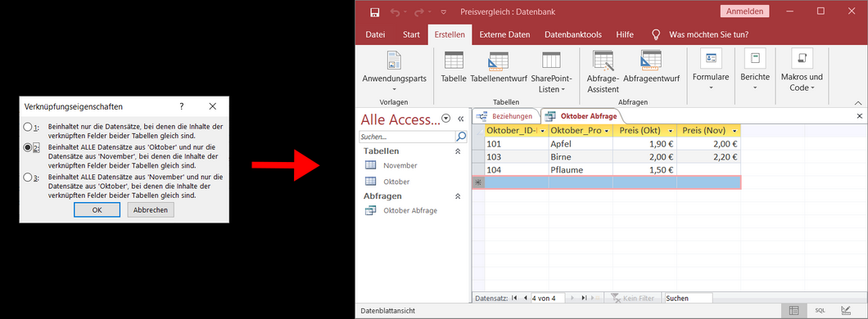This screenshot has height=319, width=868.
Task: Open Tabellenentwurf design view
Action: (x=498, y=61)
